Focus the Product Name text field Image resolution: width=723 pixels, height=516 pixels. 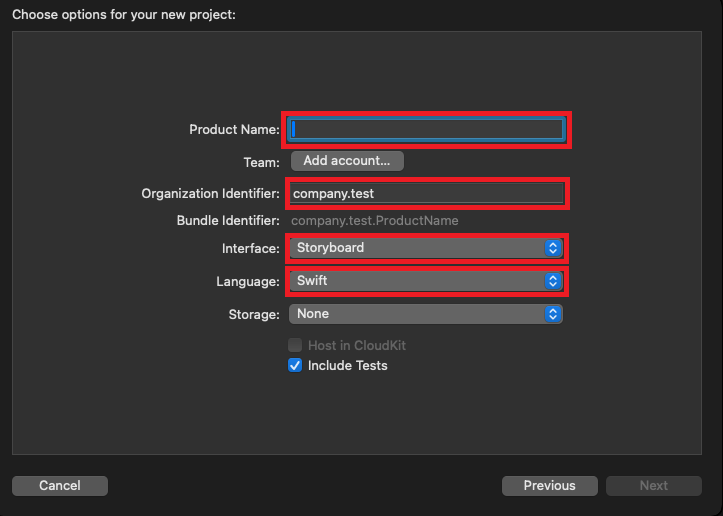[x=427, y=129]
